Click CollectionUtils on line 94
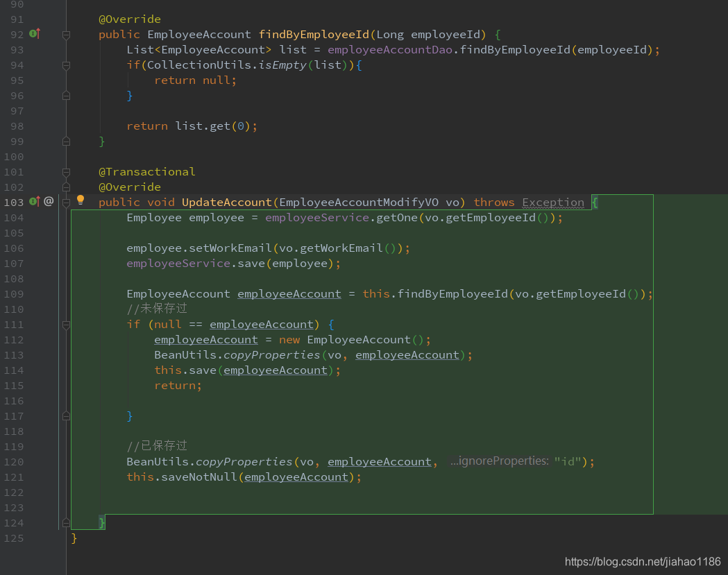Image resolution: width=728 pixels, height=575 pixels. coord(199,65)
